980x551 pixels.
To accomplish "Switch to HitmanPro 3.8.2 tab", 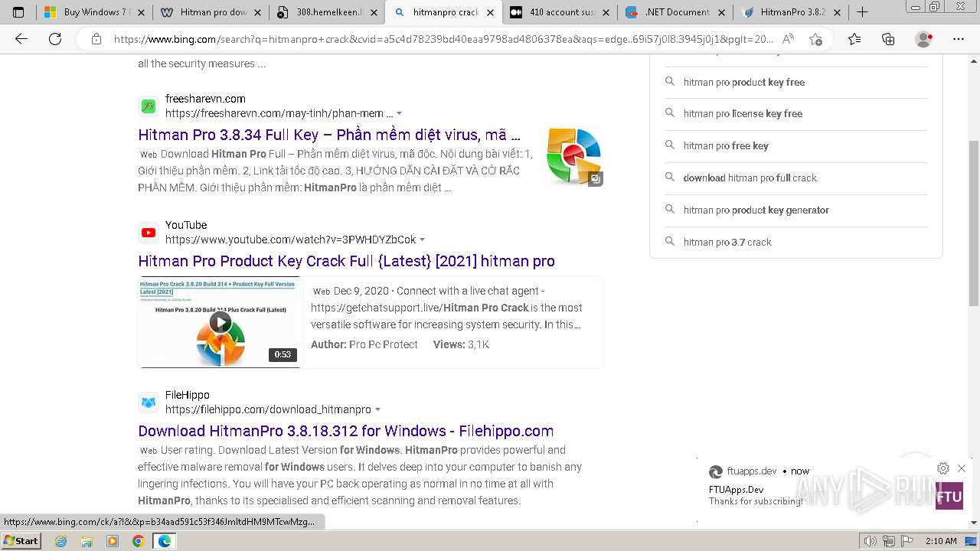I will [792, 12].
